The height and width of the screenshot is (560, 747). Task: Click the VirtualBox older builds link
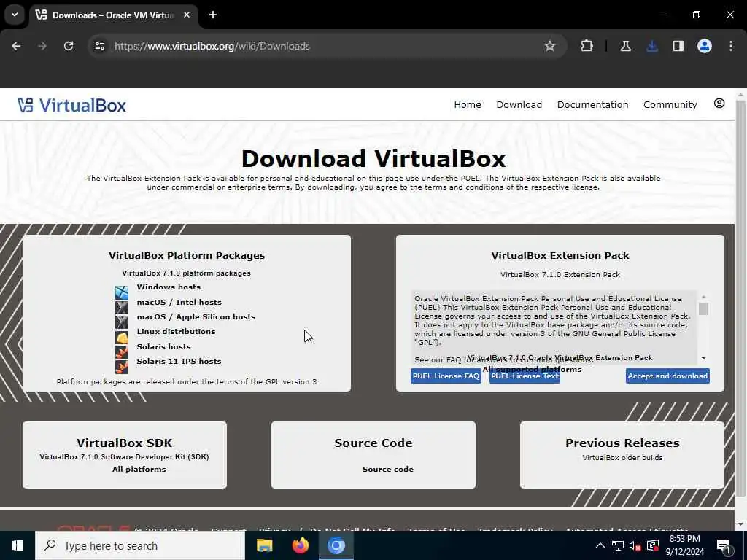622,458
